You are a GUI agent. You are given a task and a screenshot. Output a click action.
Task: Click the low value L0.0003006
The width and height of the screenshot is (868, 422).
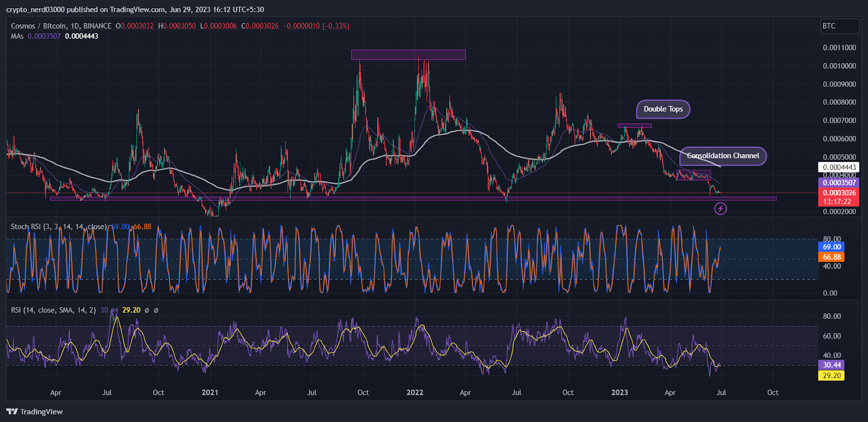click(x=219, y=26)
